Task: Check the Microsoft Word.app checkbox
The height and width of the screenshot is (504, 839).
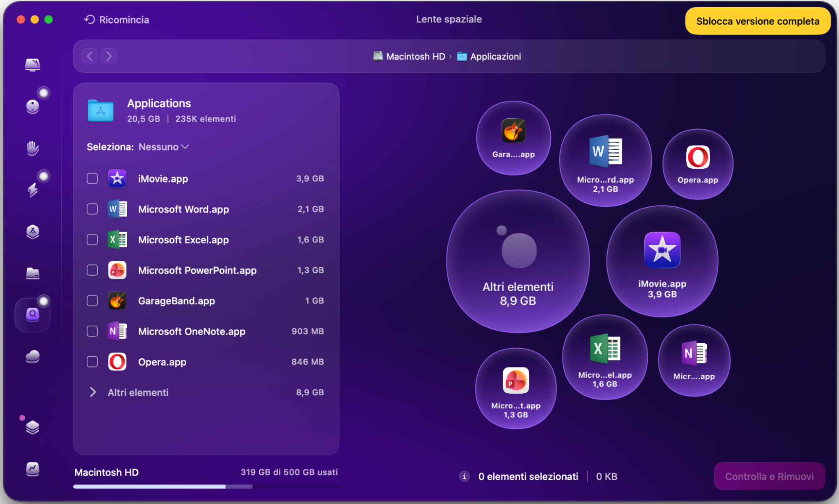Action: 92,209
